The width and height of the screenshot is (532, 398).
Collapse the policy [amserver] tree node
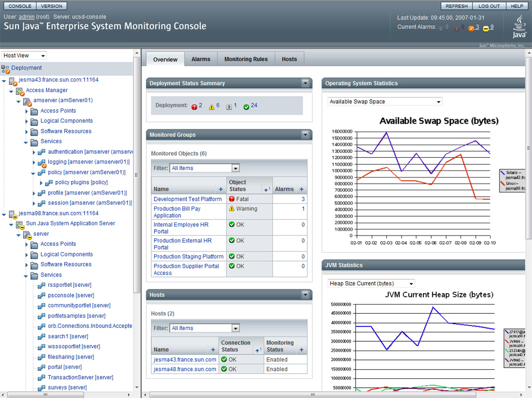coord(33,173)
